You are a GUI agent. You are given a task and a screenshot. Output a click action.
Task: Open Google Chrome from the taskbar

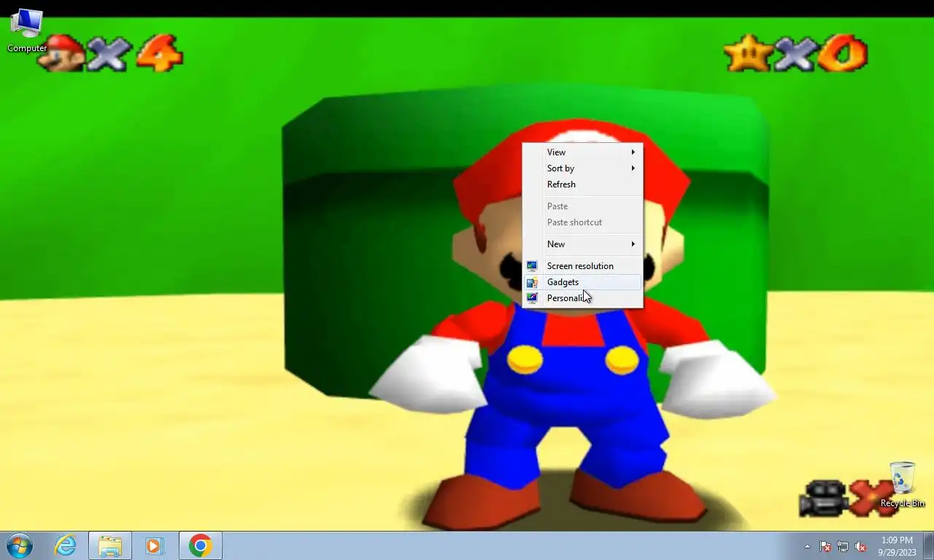click(x=200, y=545)
